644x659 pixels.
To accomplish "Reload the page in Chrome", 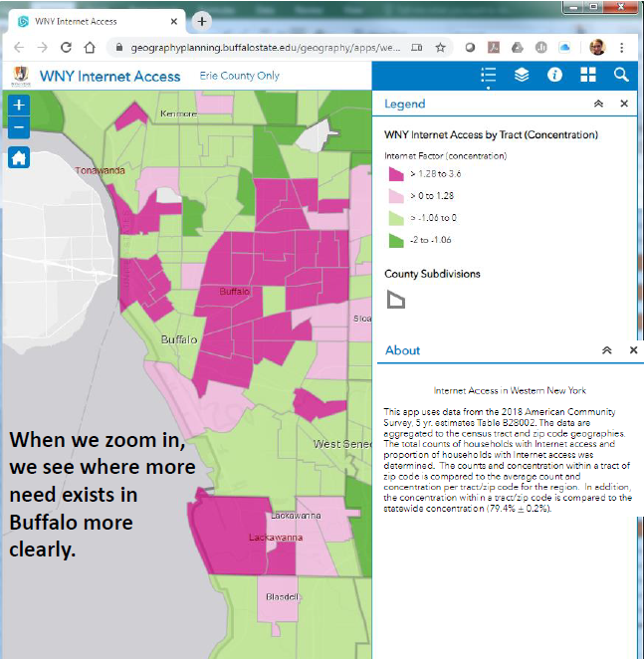I will click(67, 47).
